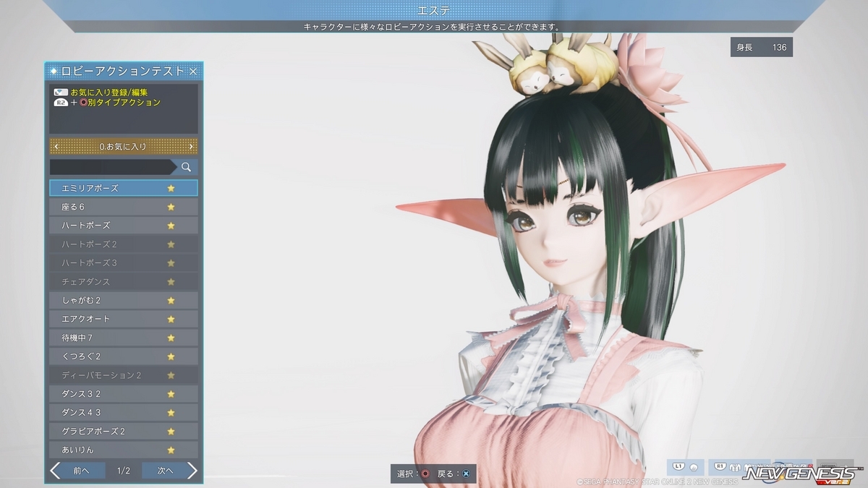Click the エステ screen title
The image size is (868, 488).
pos(434,9)
